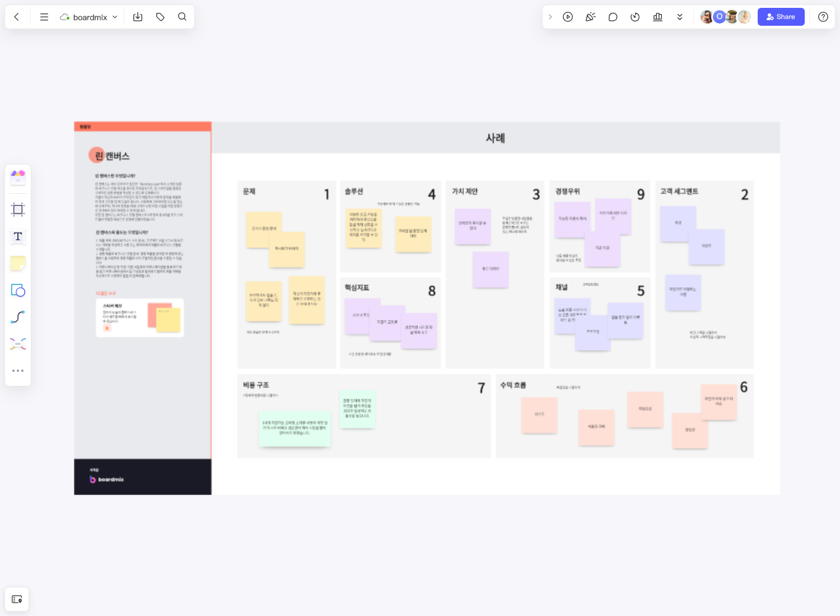The width and height of the screenshot is (840, 616).
Task: Click the export download icon
Action: tap(138, 17)
